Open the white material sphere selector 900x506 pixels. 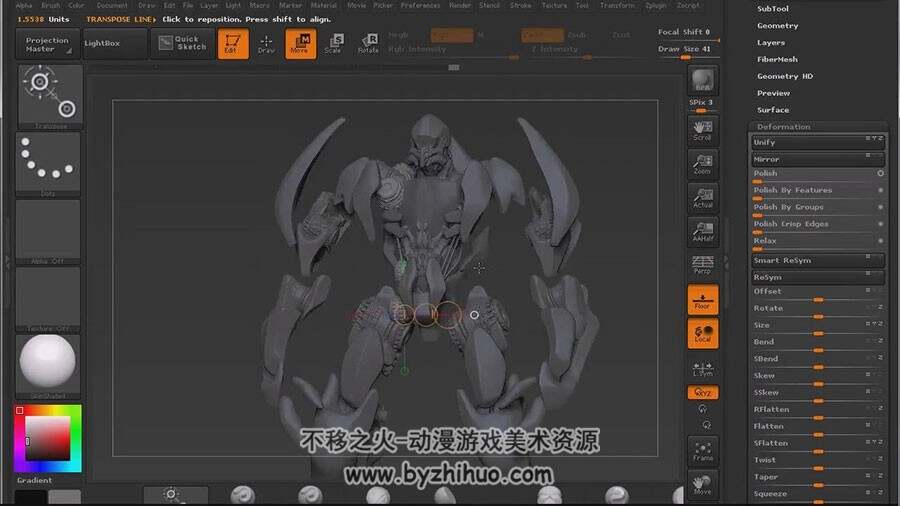(48, 366)
